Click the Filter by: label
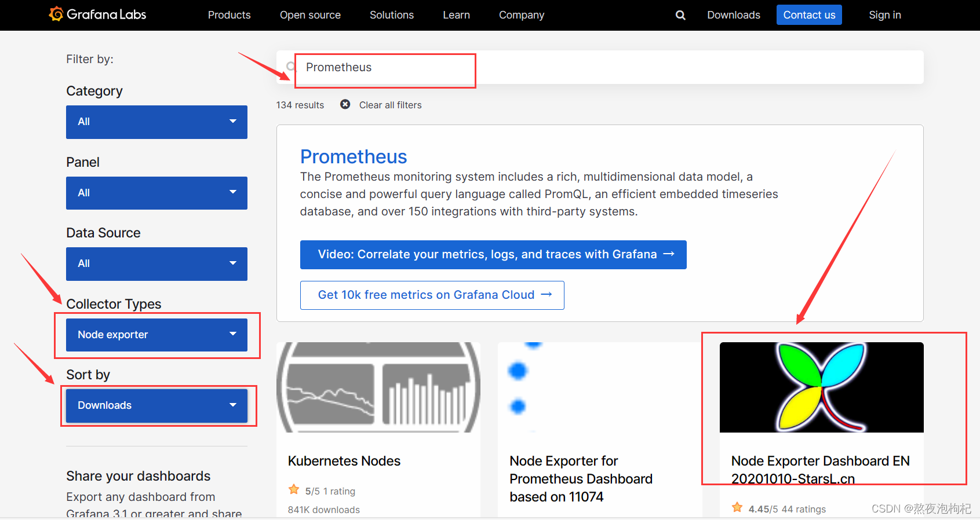This screenshot has width=980, height=520. point(90,59)
